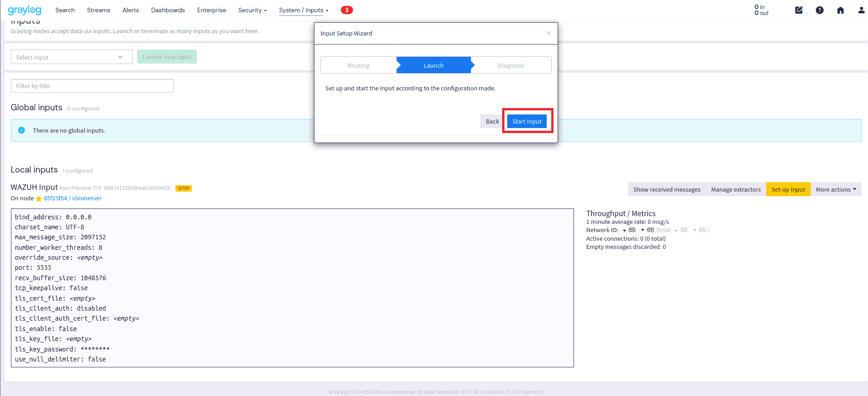The image size is (868, 396).
Task: Click Show received messages
Action: [x=667, y=189]
